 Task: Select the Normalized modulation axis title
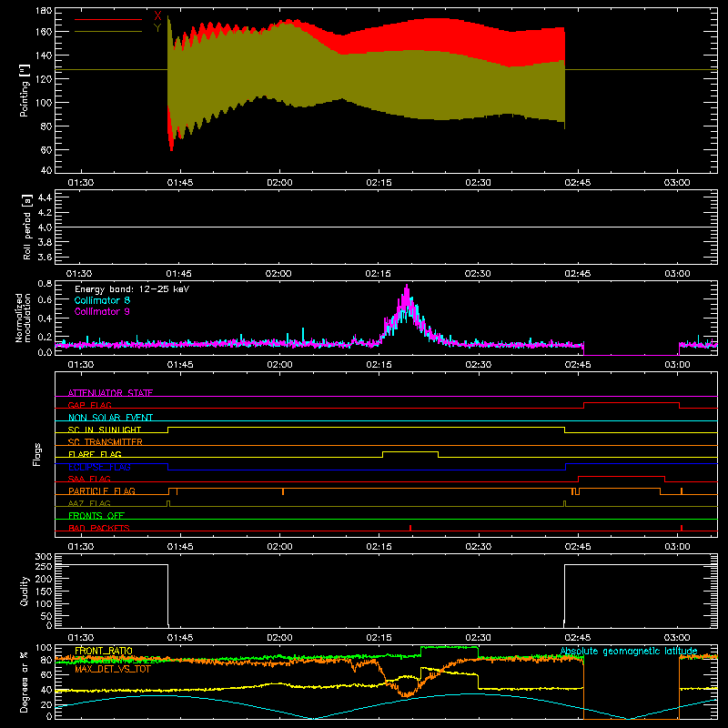pos(24,318)
